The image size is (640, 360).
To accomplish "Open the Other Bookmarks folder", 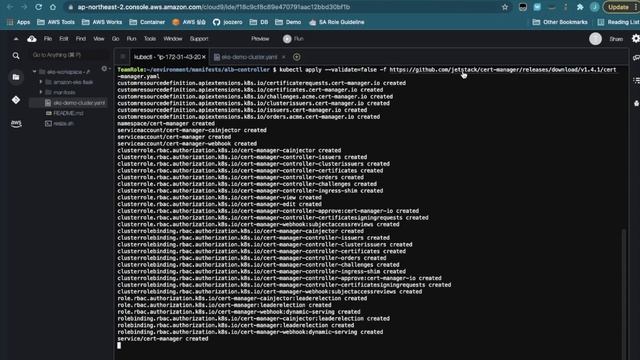I will tap(560, 22).
